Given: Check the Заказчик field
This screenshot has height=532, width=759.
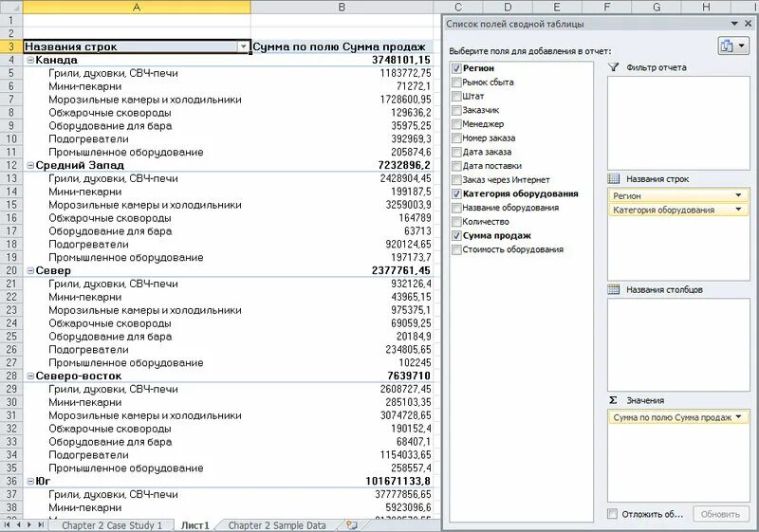Looking at the screenshot, I should click(x=456, y=110).
